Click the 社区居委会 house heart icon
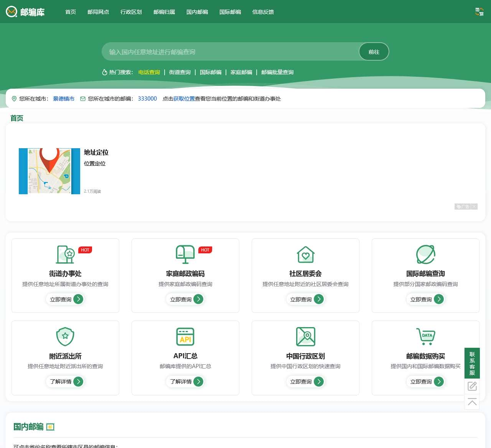Viewport: 491px width, 448px height. pyautogui.click(x=305, y=254)
